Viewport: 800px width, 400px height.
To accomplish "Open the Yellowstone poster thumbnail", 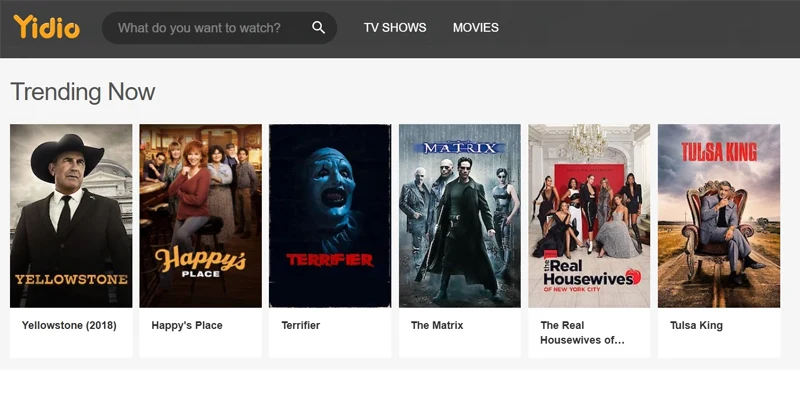I will coord(71,216).
